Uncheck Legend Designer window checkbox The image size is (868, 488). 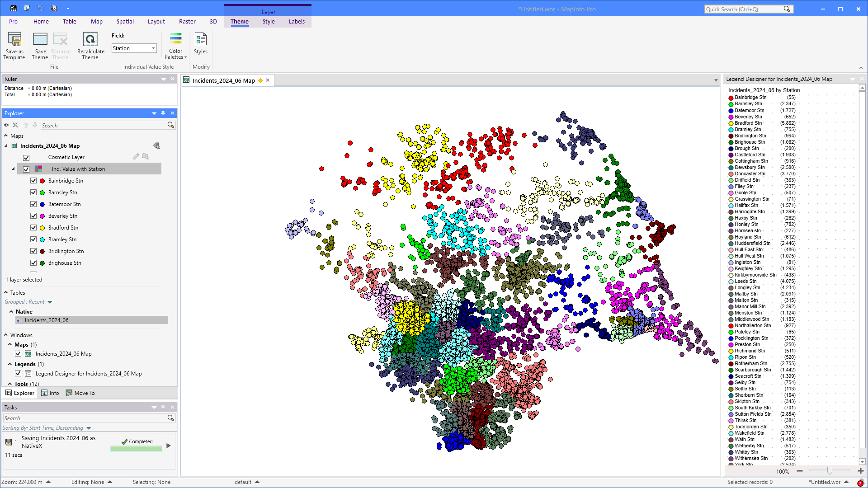tap(18, 374)
